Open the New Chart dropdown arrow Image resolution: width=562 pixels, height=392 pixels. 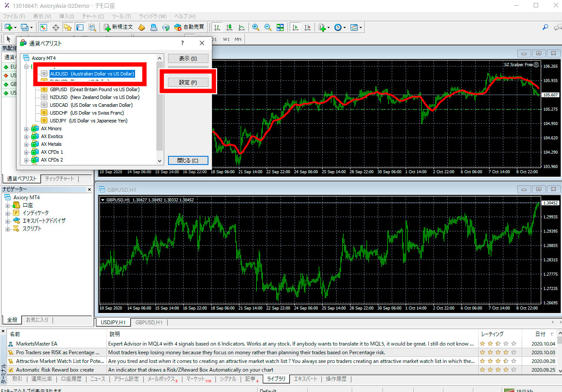click(x=15, y=27)
